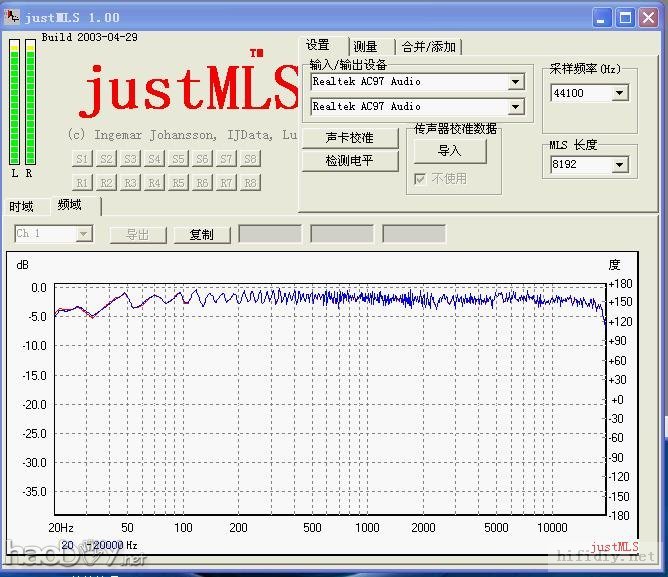Switch to the 时域 tab
This screenshot has width=668, height=577.
[22, 207]
